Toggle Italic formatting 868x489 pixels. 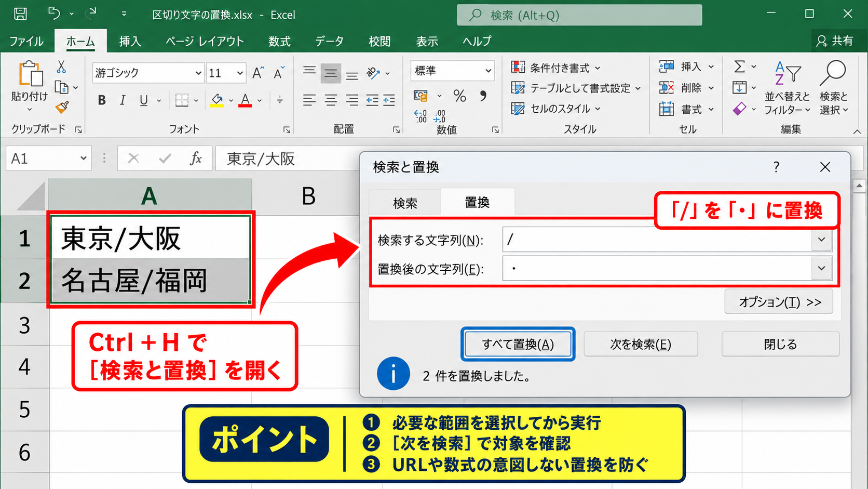(123, 100)
